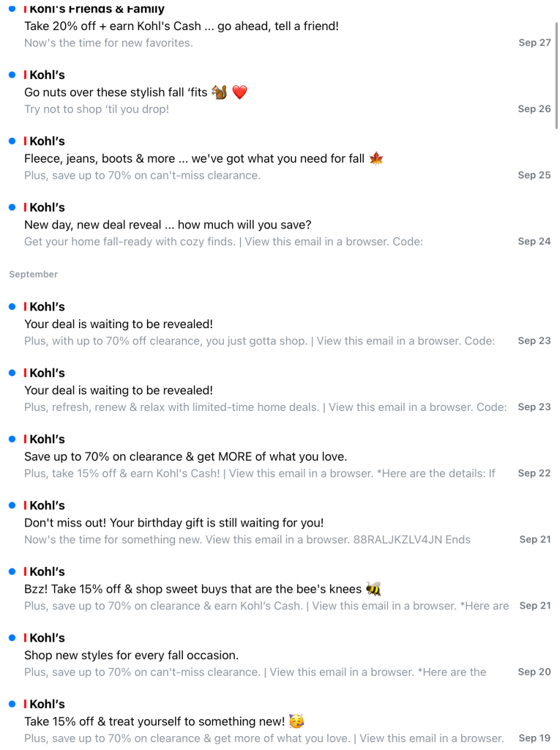Open the email previewing "refresh, renew & relax" home deals
Screen dimensions: 560x750
pyautogui.click(x=265, y=407)
